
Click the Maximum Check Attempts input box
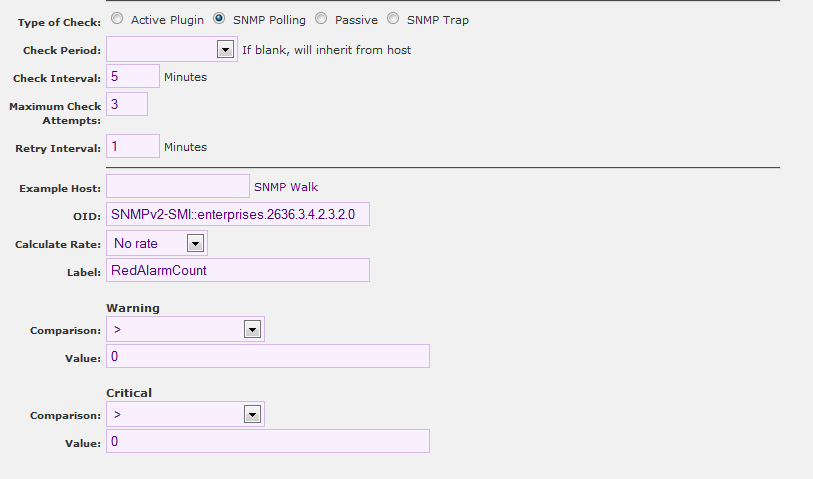point(126,104)
